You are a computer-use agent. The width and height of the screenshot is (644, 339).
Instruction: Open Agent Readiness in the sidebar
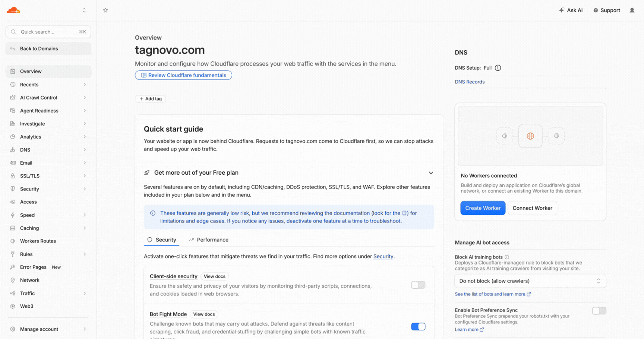coord(48,111)
